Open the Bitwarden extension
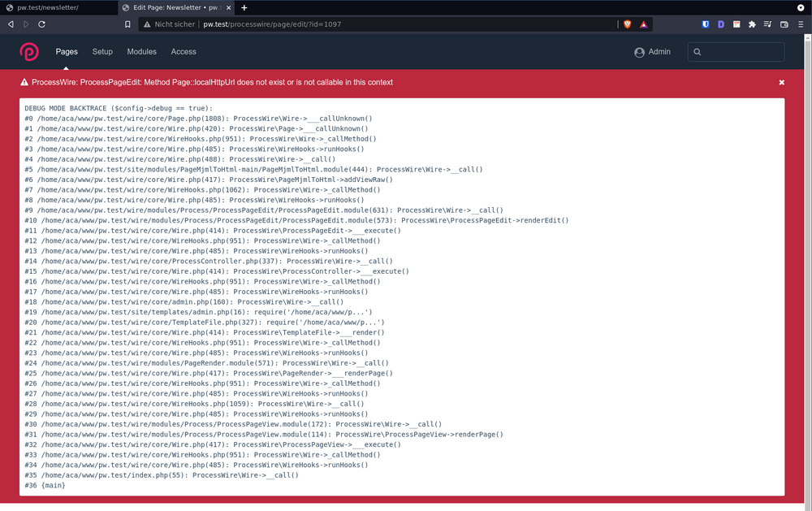The height and width of the screenshot is (511, 812). pos(705,24)
